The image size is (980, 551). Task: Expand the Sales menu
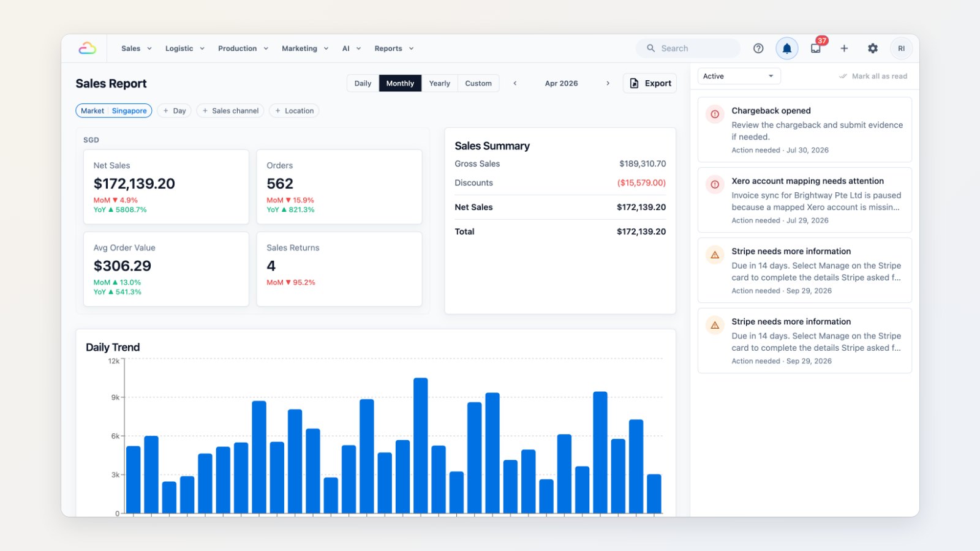136,48
